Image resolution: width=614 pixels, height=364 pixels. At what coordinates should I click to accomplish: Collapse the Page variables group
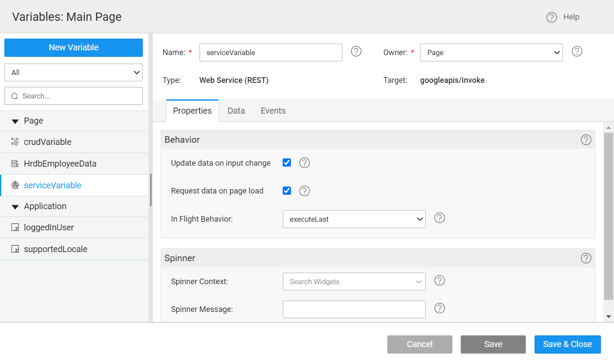point(16,121)
